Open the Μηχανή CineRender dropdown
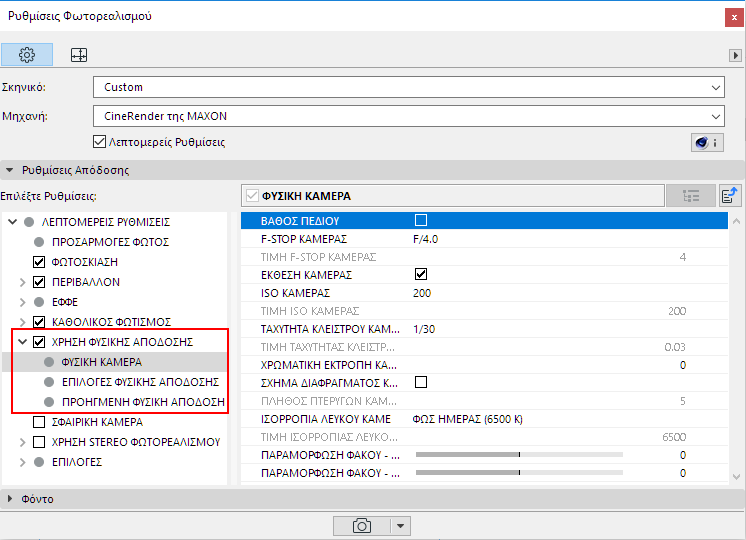This screenshot has height=540, width=746. tap(408, 115)
